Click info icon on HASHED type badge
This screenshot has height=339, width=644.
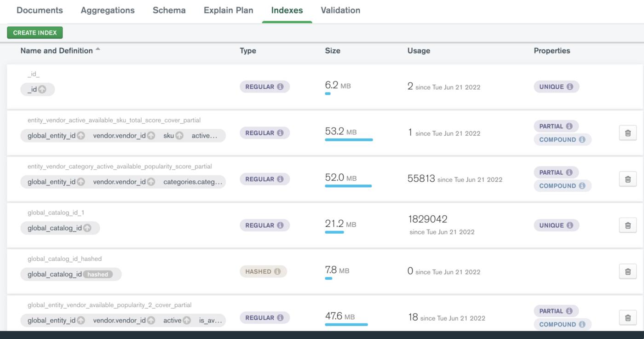click(x=277, y=271)
